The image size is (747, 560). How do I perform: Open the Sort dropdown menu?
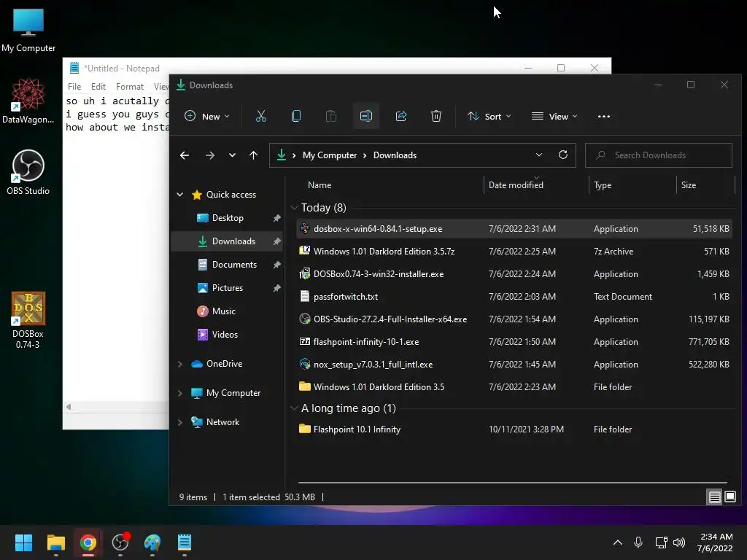(x=489, y=116)
